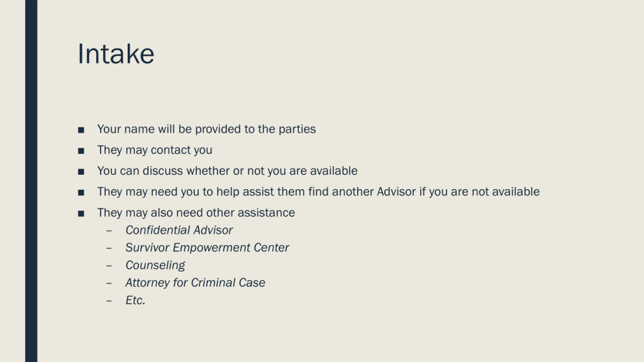Click the 'Etc.' sub-item
Screen dimensions: 644x362
[135, 300]
